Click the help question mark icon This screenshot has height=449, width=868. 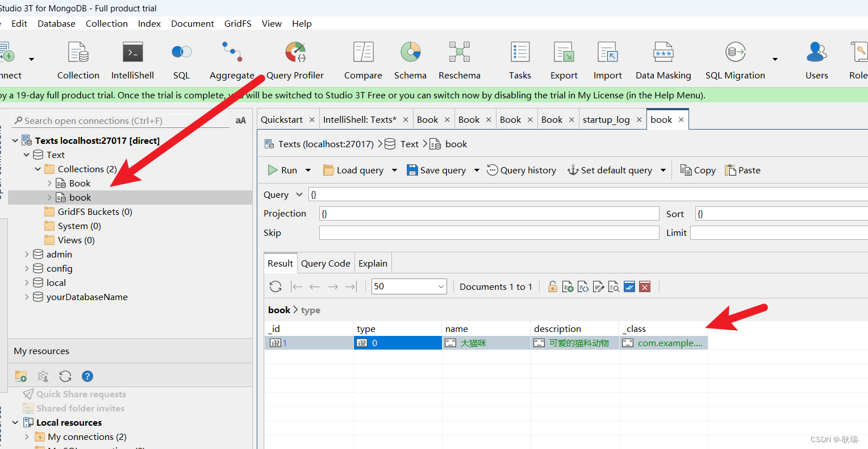(87, 376)
